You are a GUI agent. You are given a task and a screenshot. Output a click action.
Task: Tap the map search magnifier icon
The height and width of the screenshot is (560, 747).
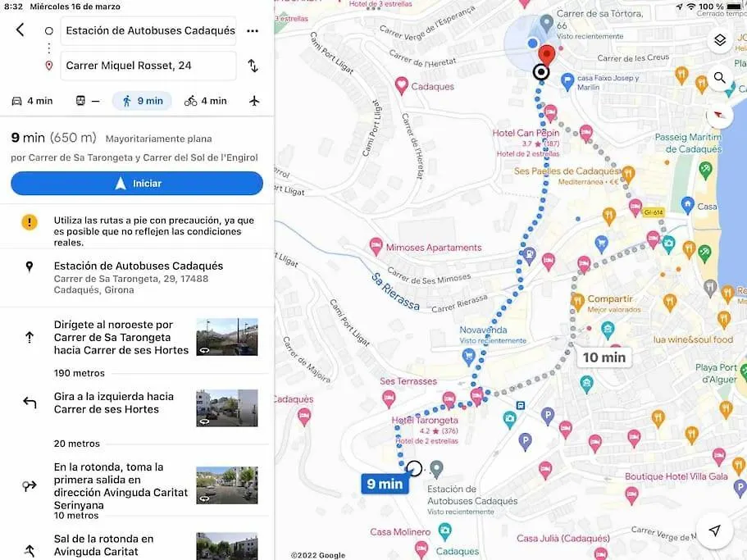720,78
